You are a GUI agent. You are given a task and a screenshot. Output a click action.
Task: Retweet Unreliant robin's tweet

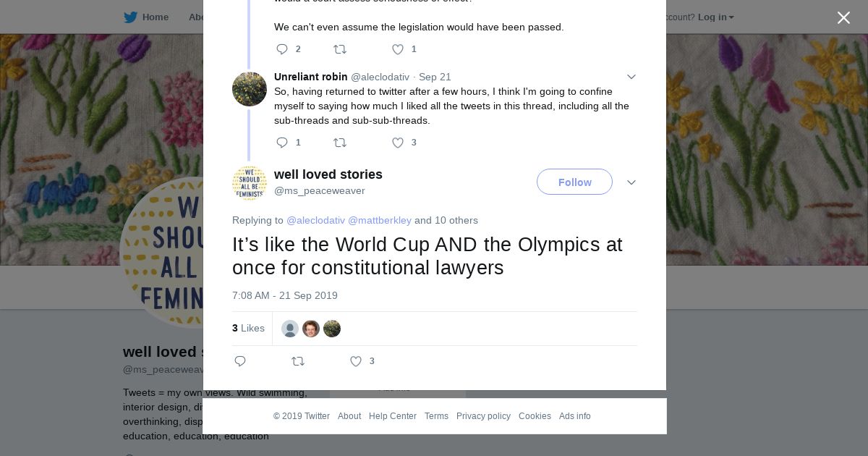point(340,143)
